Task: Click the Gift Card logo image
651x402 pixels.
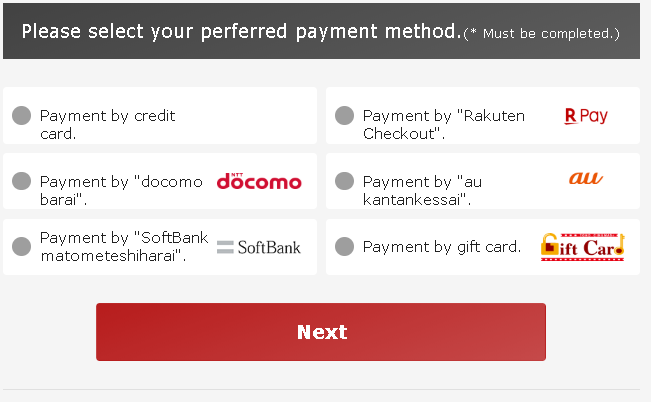Action: point(582,246)
